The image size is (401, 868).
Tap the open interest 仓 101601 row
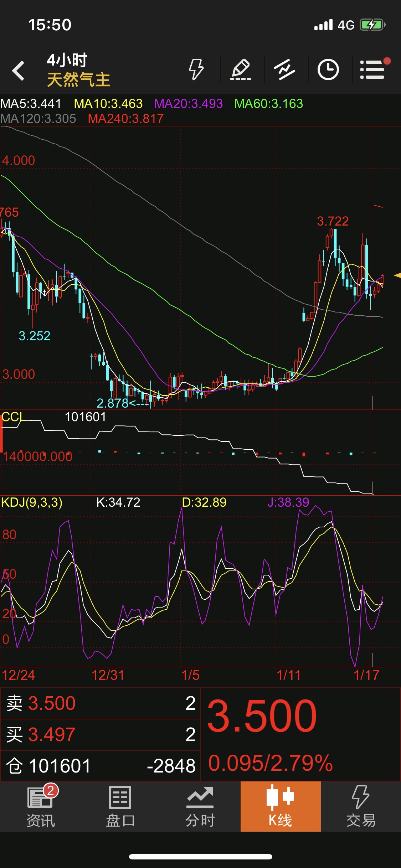101,766
